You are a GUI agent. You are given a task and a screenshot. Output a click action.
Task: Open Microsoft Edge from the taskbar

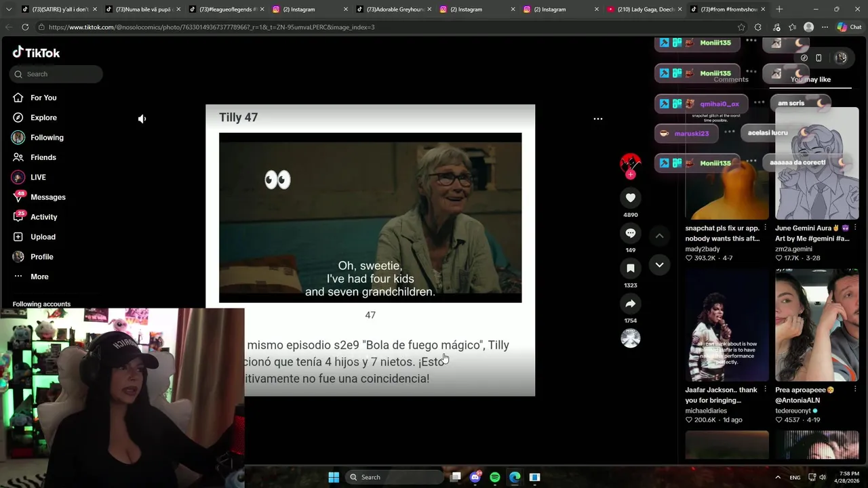coord(515,477)
